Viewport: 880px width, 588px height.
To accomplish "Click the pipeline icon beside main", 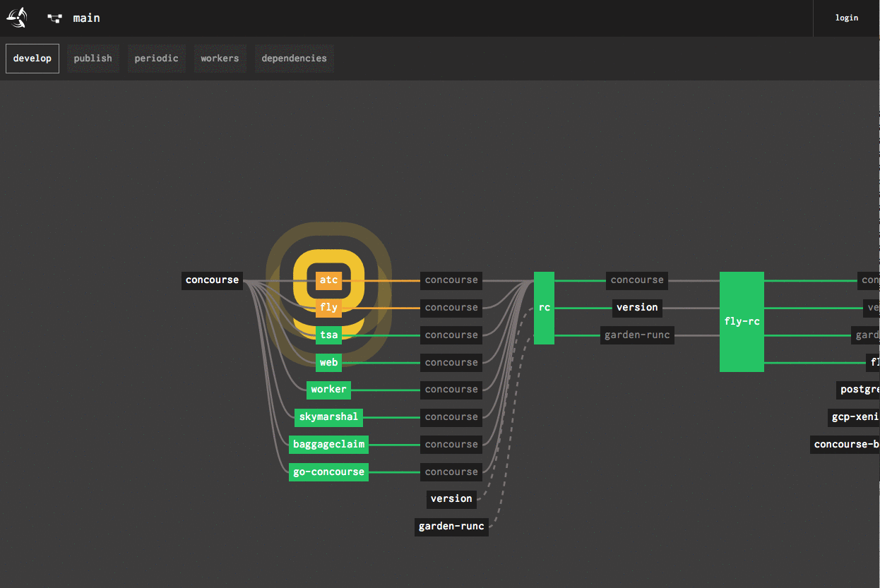I will point(54,18).
